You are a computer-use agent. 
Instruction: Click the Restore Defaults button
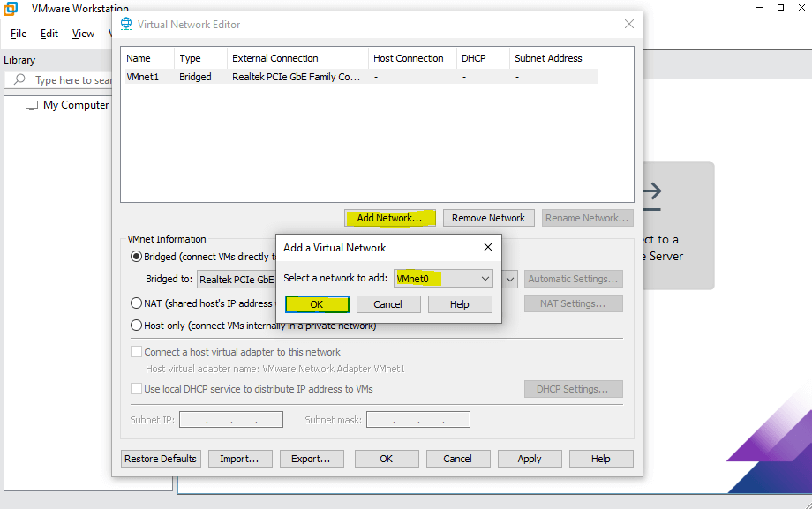click(161, 459)
